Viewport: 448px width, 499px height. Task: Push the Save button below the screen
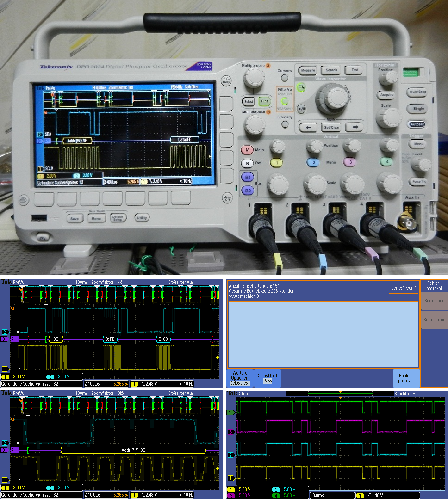(75, 219)
